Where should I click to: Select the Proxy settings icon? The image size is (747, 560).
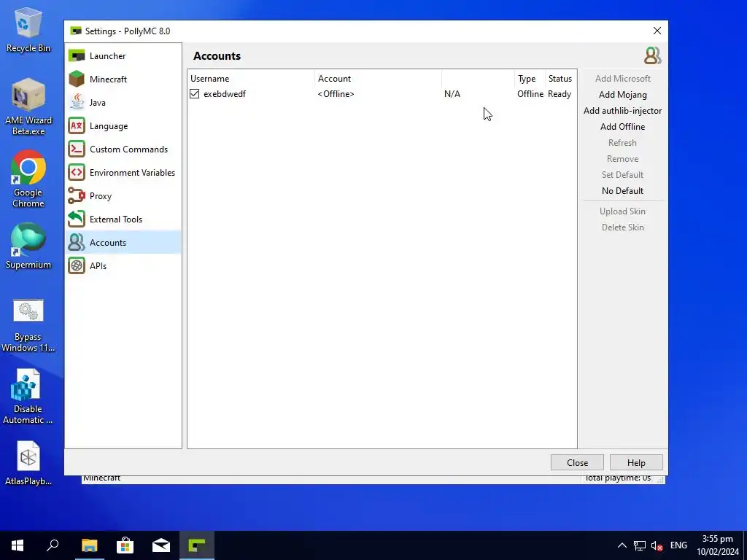[x=76, y=195]
